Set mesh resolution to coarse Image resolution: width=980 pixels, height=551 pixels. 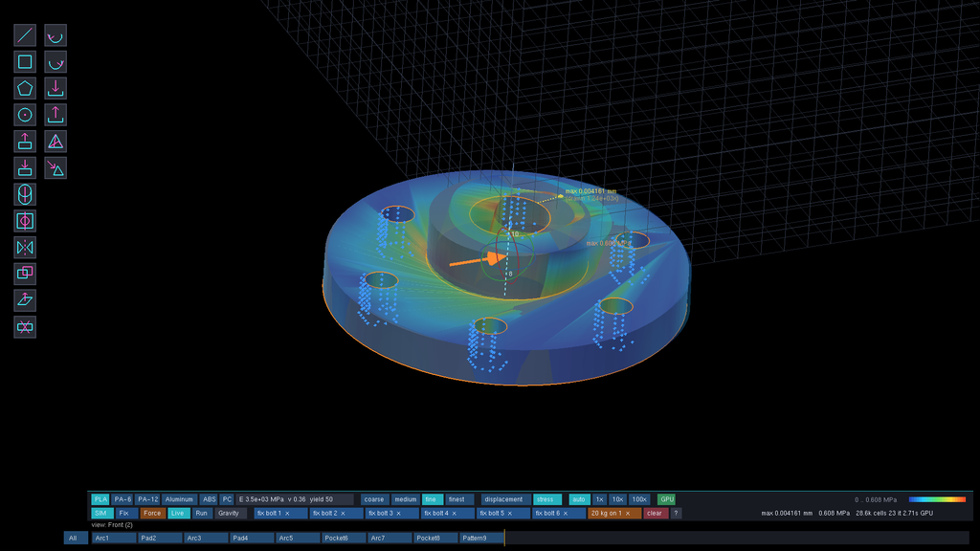pyautogui.click(x=374, y=499)
